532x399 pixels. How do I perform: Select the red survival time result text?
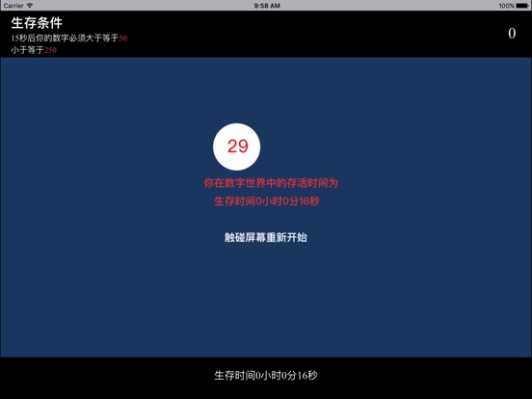(267, 201)
